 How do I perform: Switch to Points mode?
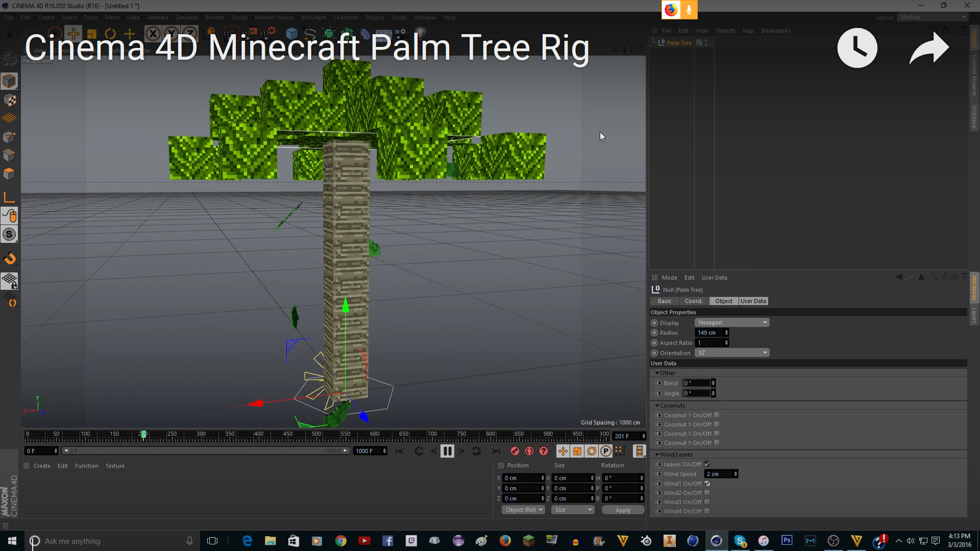coord(9,137)
